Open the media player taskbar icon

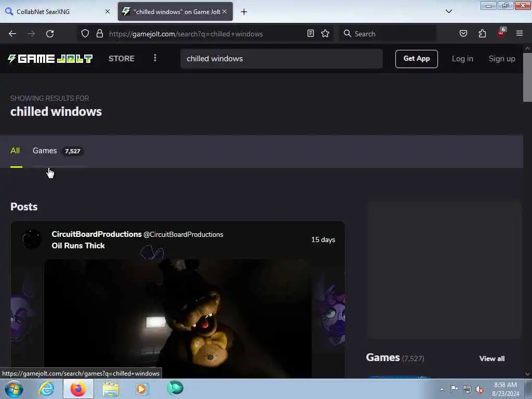pyautogui.click(x=142, y=389)
